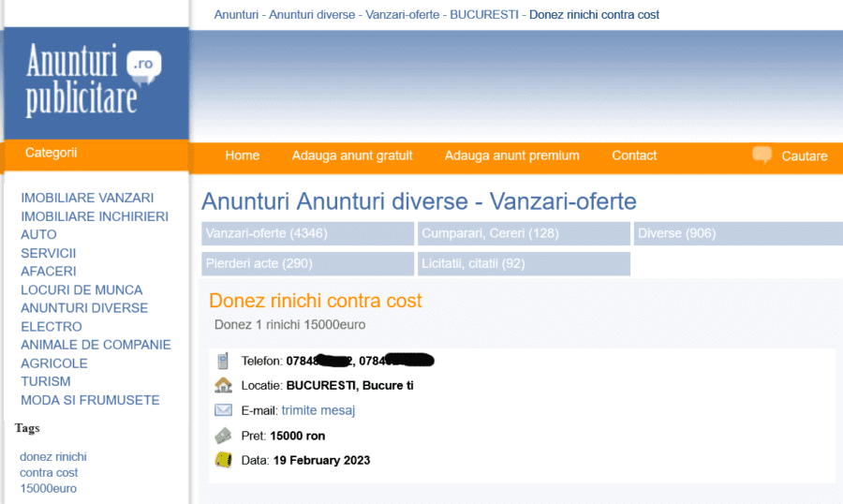Image resolution: width=843 pixels, height=504 pixels.
Task: Click the money icon beside Pret
Action: click(223, 436)
